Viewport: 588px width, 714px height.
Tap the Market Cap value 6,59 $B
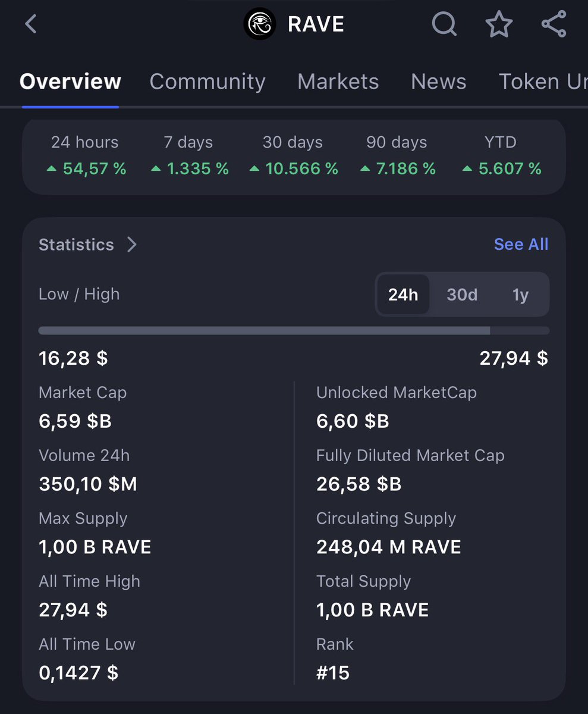[75, 421]
